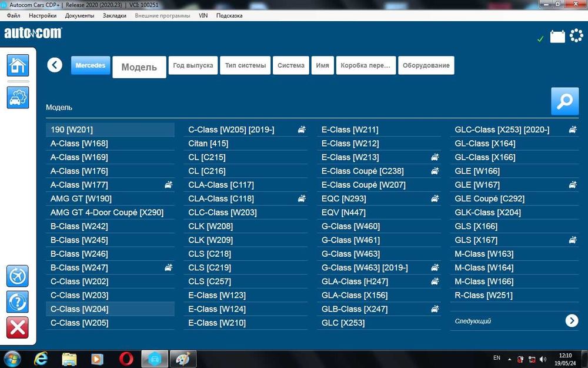Image resolution: width=588 pixels, height=368 pixels.
Task: Open the VIN menu
Action: pyautogui.click(x=203, y=16)
